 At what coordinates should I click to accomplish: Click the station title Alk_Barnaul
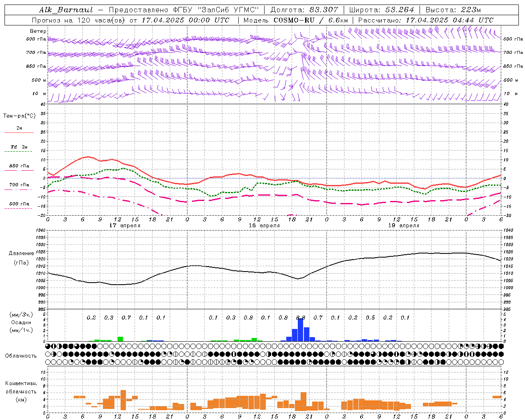[66, 10]
